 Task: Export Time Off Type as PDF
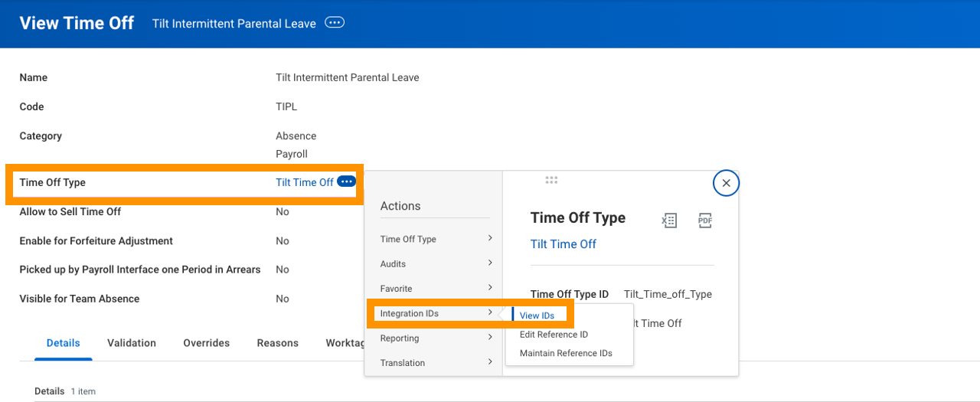point(705,221)
